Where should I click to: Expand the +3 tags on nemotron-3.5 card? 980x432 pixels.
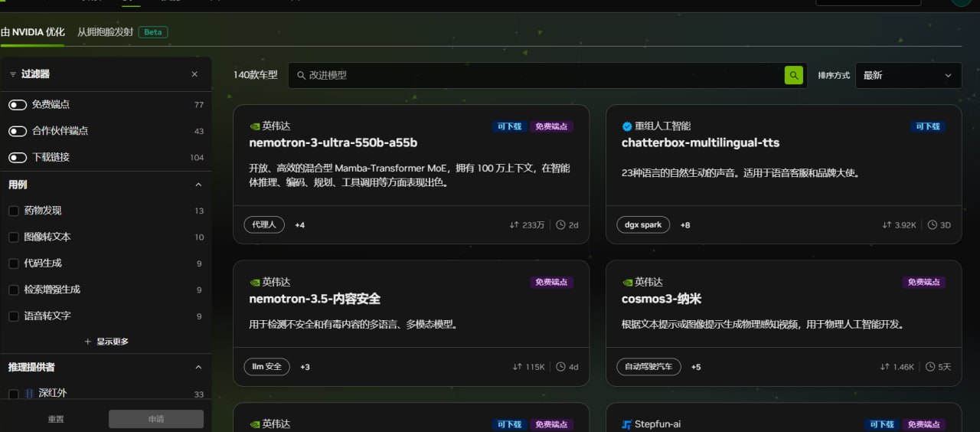pyautogui.click(x=305, y=367)
